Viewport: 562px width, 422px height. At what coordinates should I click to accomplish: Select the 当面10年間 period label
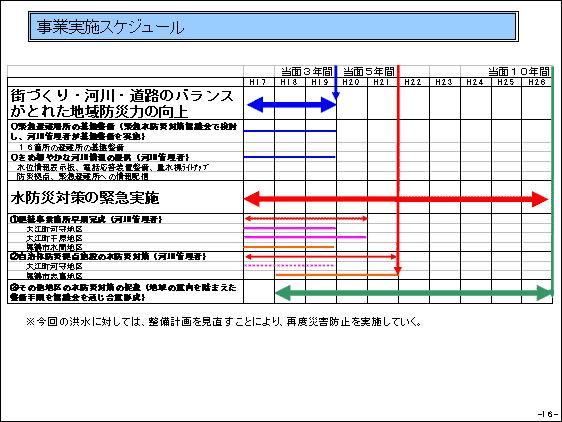(519, 71)
